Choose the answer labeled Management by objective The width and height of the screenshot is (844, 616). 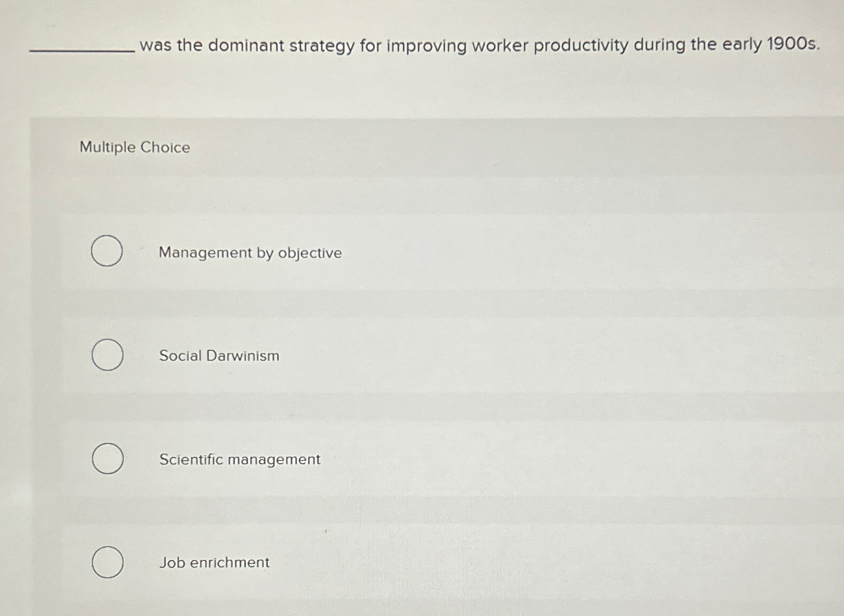(x=249, y=253)
